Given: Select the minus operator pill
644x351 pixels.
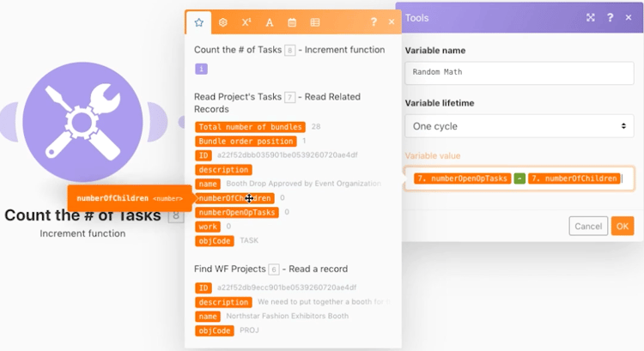Looking at the screenshot, I should click(519, 179).
